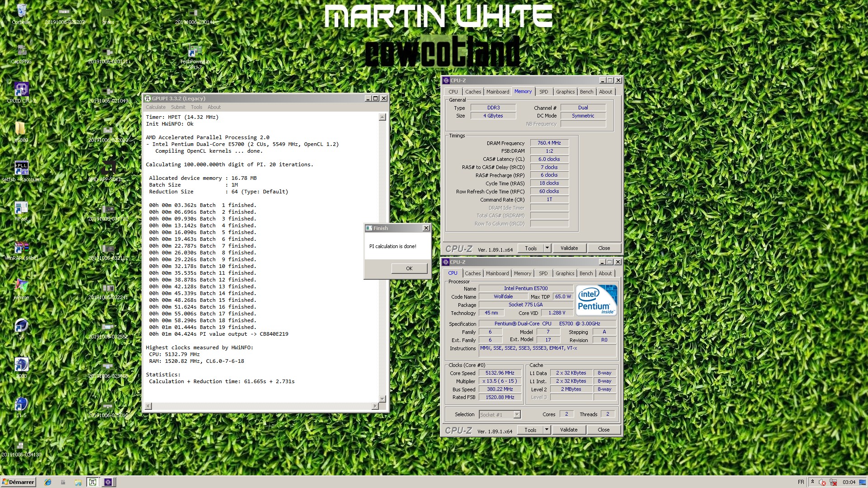Screen dimensions: 868x488
Task: Switch to Mainboard tab in Memory CPU-Z window
Action: click(x=498, y=92)
